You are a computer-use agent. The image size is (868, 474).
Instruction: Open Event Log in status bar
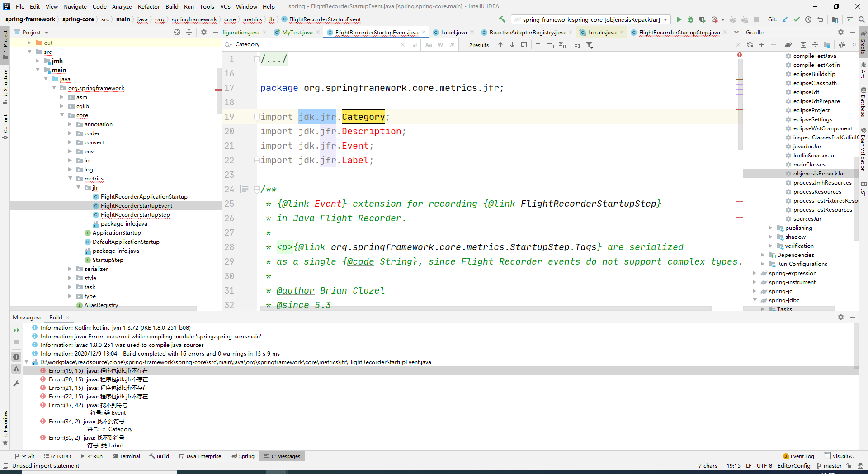[x=798, y=456]
